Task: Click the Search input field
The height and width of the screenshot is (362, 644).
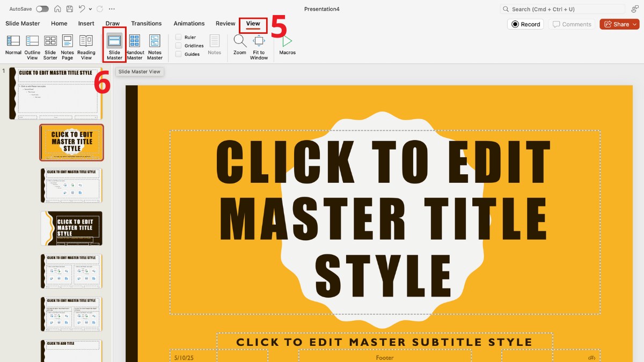Action: [x=563, y=9]
